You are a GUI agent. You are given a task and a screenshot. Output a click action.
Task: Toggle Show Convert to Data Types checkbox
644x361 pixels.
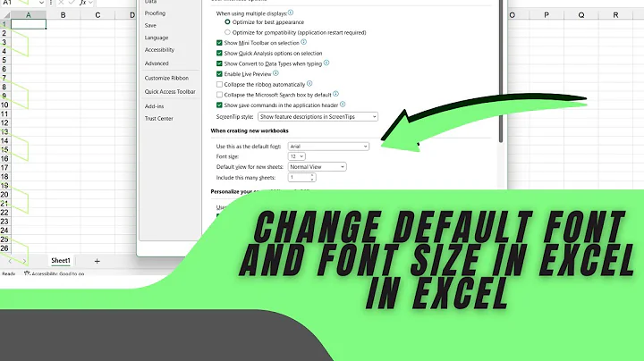(x=219, y=63)
